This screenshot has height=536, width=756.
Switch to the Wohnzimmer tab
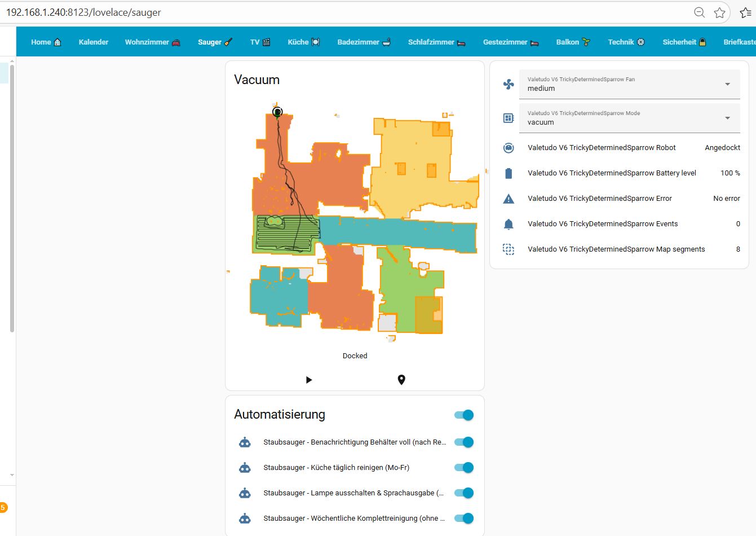[x=152, y=42]
